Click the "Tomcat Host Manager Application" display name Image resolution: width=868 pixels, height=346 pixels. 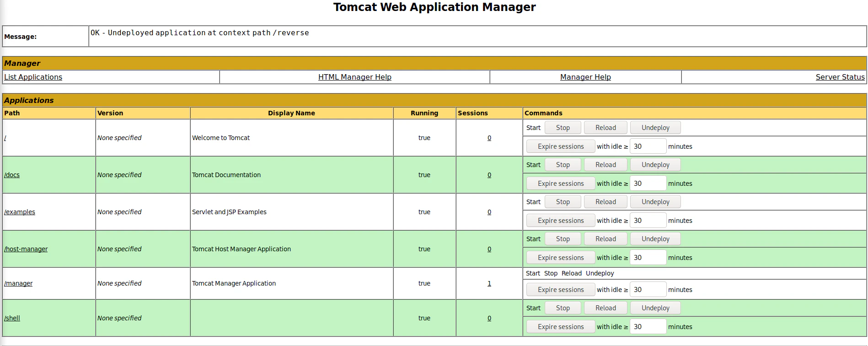(x=241, y=249)
